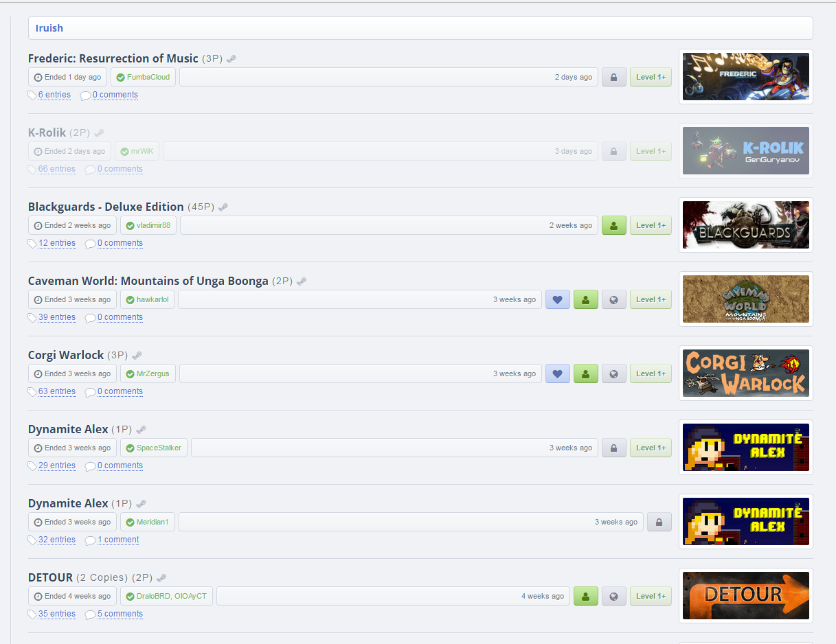Open Caveman World: Mountains of Unga Boonga title
The height and width of the screenshot is (644, 836).
point(148,281)
